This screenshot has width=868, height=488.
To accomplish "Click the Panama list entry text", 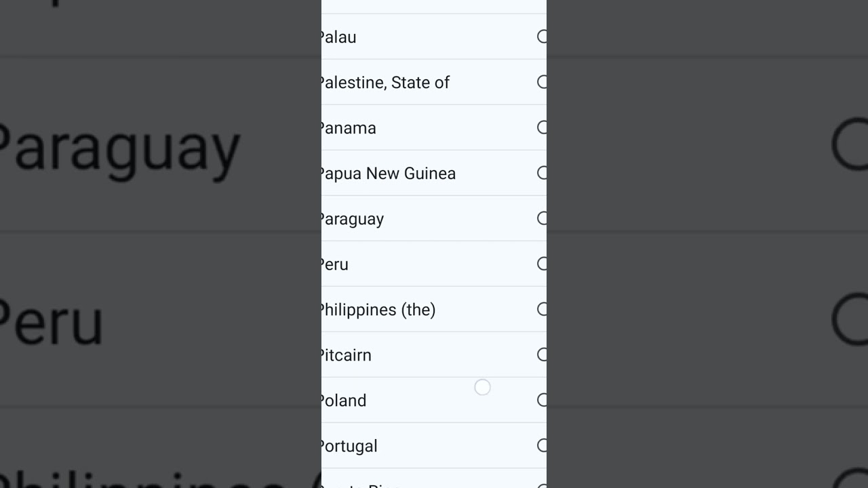I will [349, 128].
